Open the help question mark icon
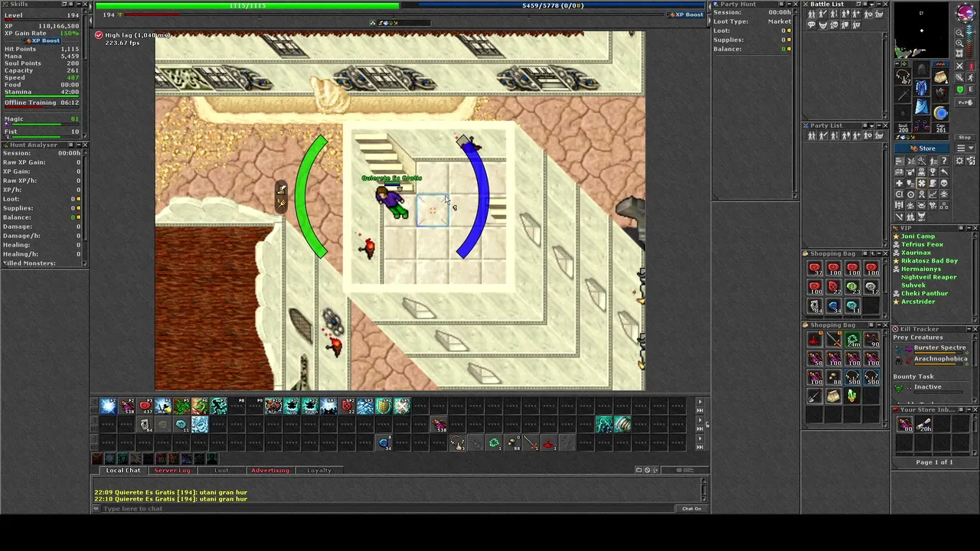This screenshot has height=551, width=980. pos(944,161)
